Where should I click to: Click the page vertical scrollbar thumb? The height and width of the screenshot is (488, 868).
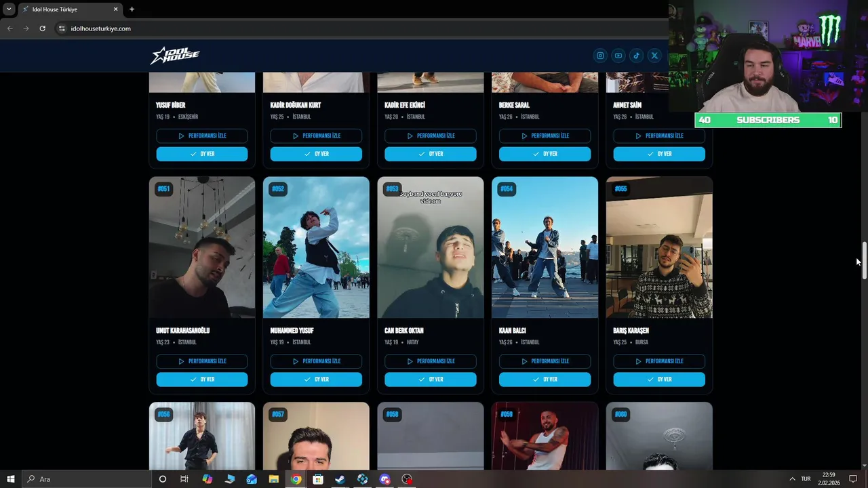(x=864, y=260)
